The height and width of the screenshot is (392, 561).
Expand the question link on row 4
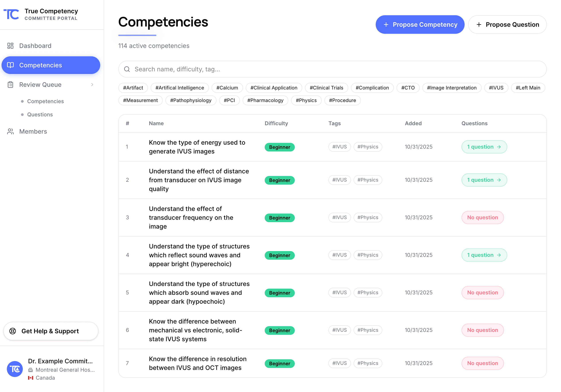click(x=499, y=255)
